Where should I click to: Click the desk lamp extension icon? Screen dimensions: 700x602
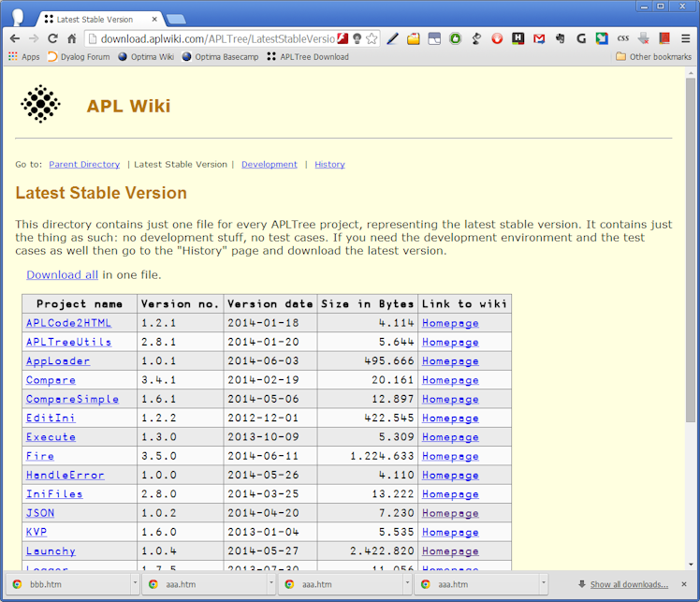pyautogui.click(x=476, y=38)
